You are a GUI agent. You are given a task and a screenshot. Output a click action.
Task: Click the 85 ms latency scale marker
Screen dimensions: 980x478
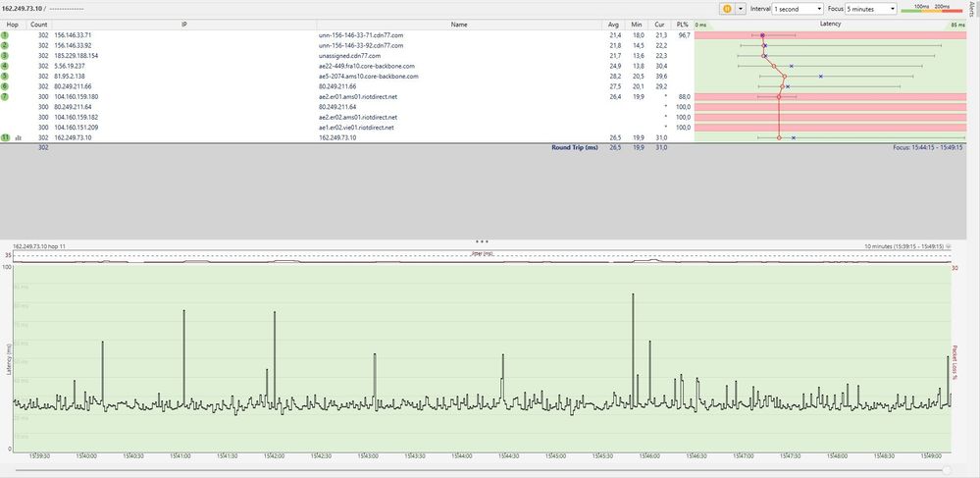(957, 25)
